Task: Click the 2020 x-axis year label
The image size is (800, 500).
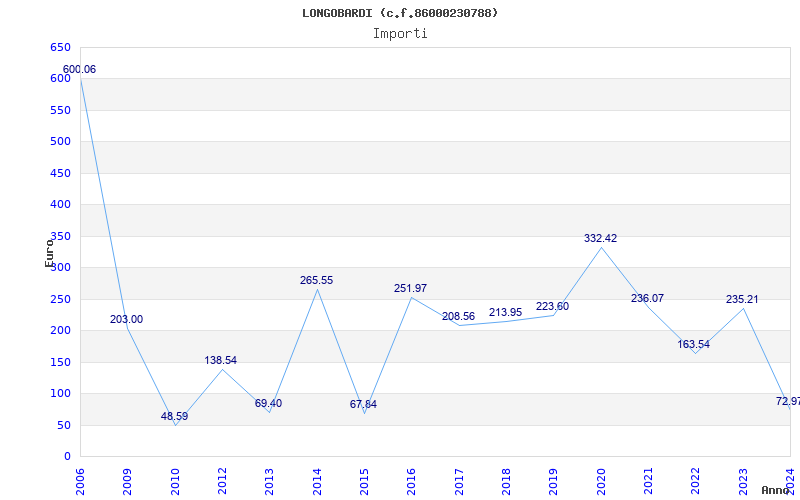Action: click(x=601, y=482)
